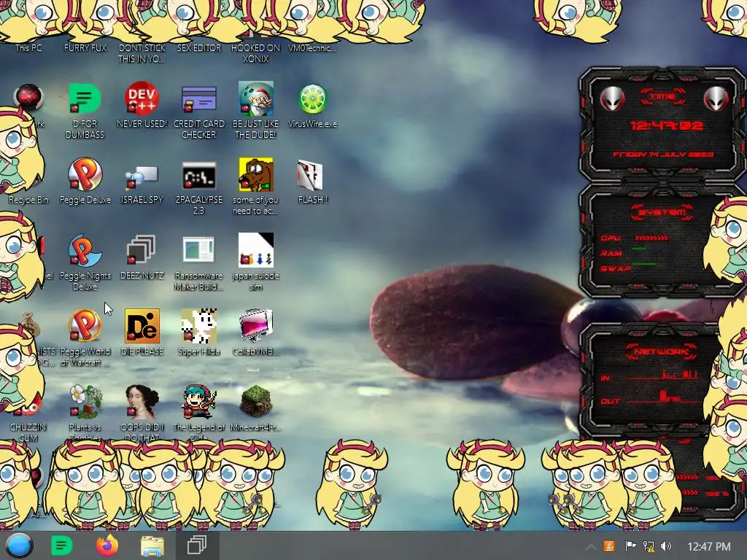Viewport: 747px width, 560px height.
Task: Open the Peggle World of Warcraft icon
Action: 85,326
